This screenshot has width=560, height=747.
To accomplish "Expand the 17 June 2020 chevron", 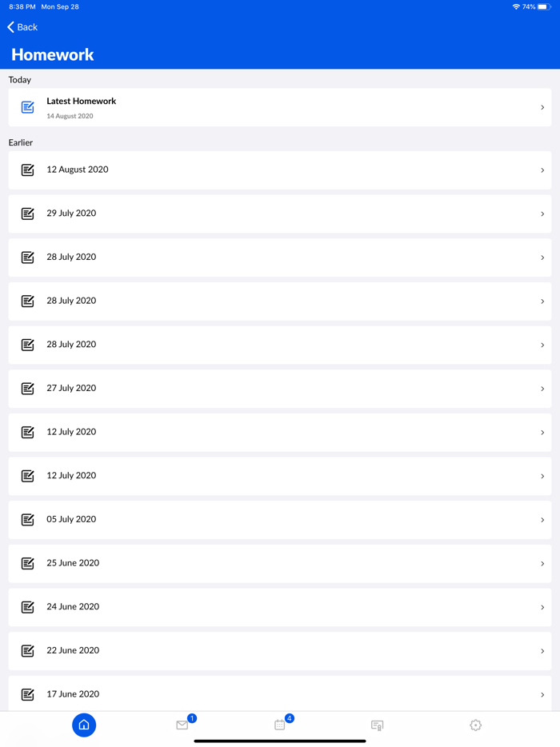I will pyautogui.click(x=542, y=694).
